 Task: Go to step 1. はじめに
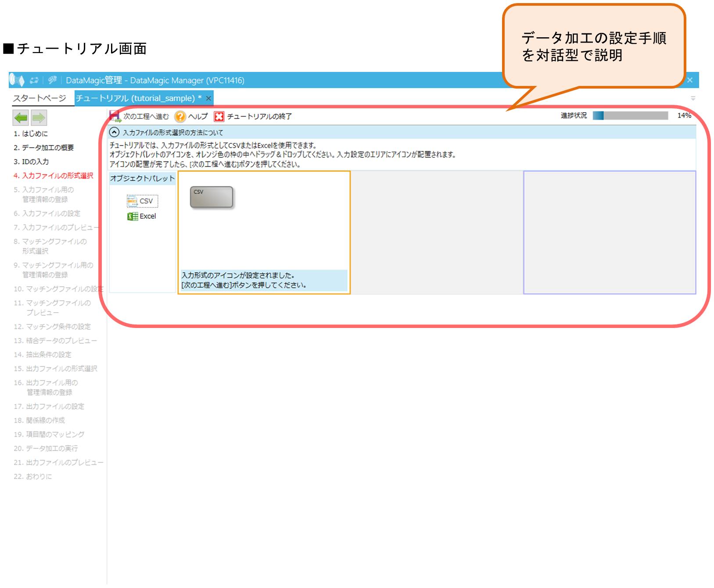click(x=31, y=133)
